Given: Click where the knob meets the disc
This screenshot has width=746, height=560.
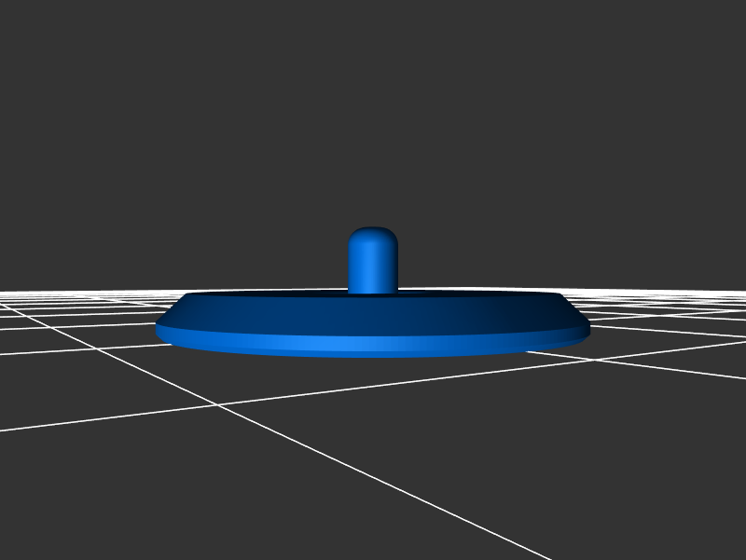Looking at the screenshot, I should 373,292.
